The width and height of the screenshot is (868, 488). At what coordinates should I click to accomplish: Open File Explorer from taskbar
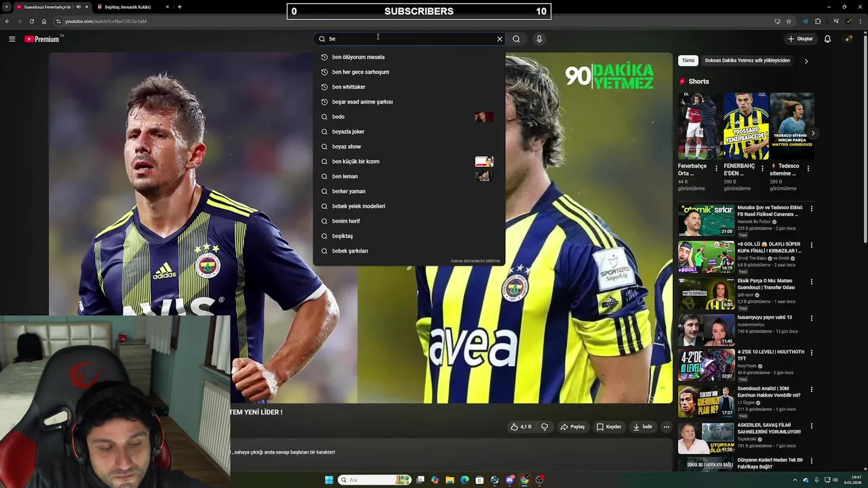tap(450, 480)
